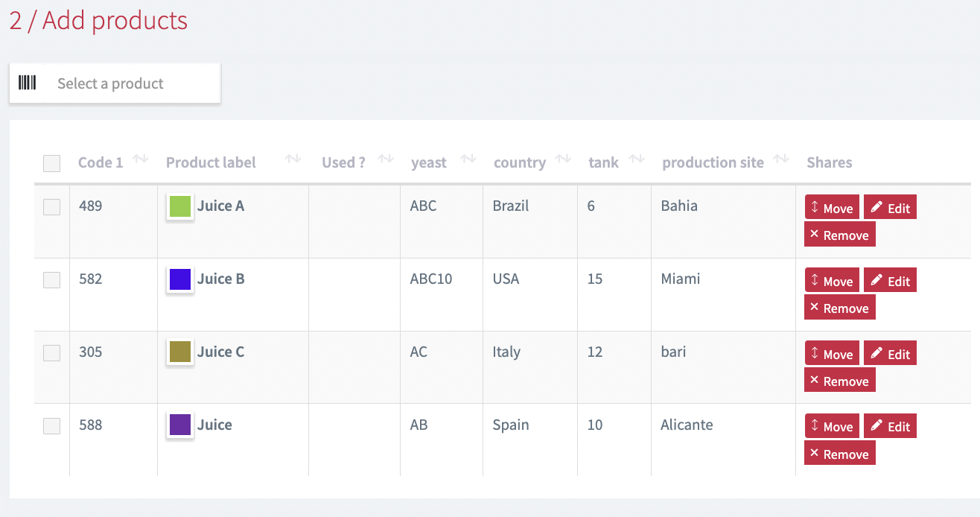Screen dimensions: 980x517
Task: Click the blue Juice B color swatch
Action: (180, 279)
